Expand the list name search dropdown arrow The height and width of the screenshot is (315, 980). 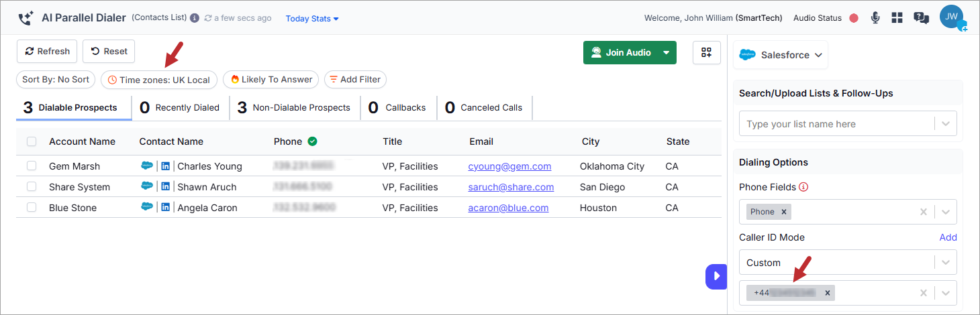[x=946, y=124]
